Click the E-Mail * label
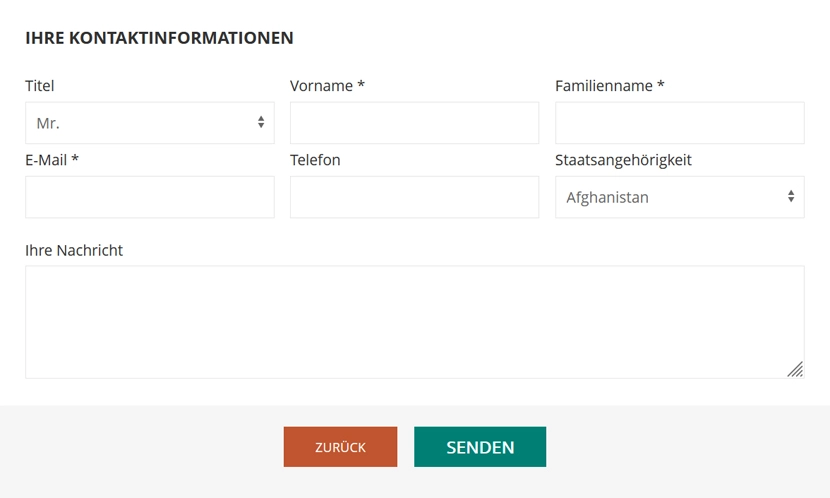Viewport: 830px width, 498px height. (52, 160)
